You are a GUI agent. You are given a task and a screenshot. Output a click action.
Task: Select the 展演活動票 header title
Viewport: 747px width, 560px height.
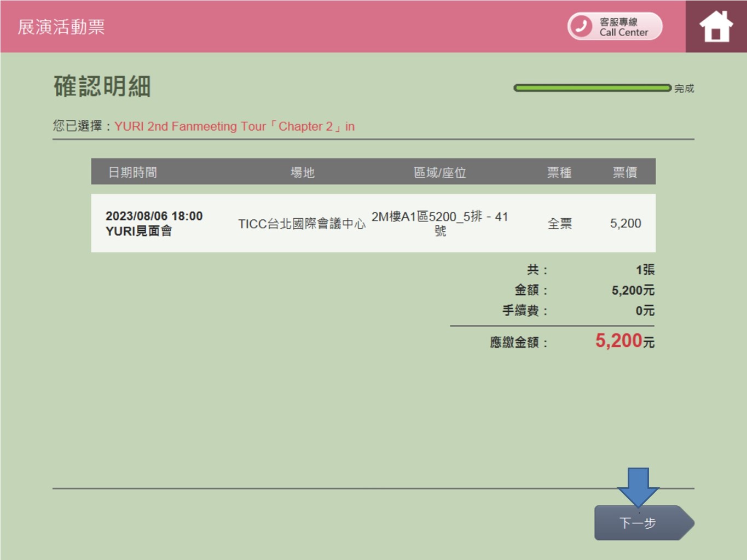61,27
